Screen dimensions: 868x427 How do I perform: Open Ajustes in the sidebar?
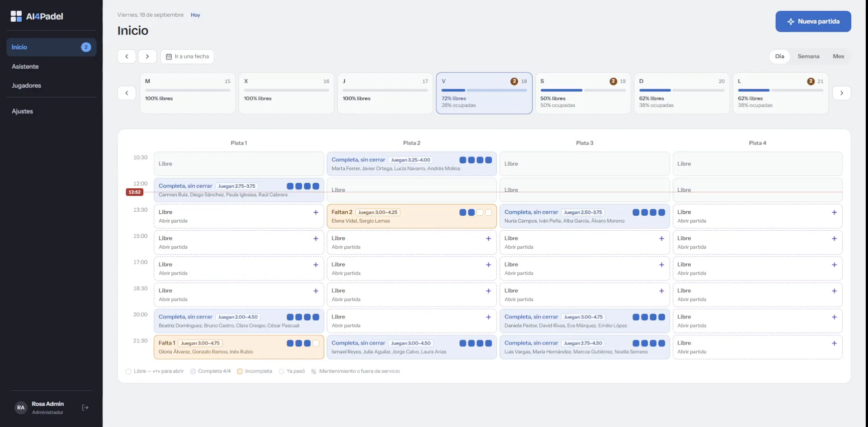51,111
